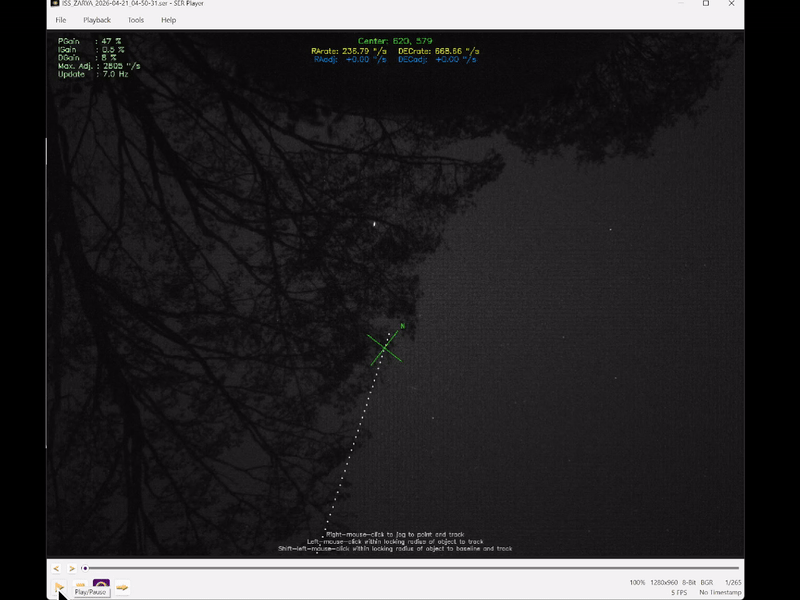The height and width of the screenshot is (600, 800).
Task: Open the Tools menu
Action: coord(136,20)
